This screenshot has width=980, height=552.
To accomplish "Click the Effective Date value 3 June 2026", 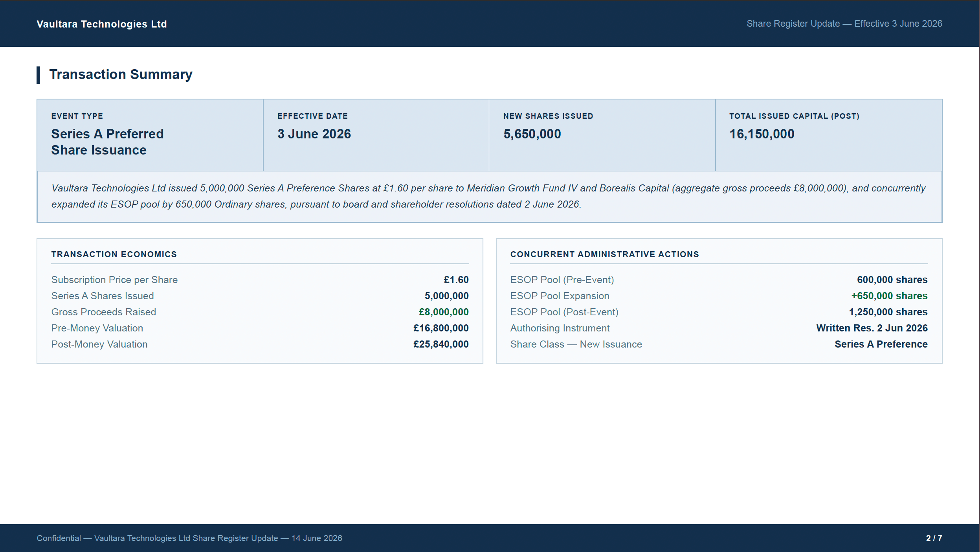I will point(314,134).
